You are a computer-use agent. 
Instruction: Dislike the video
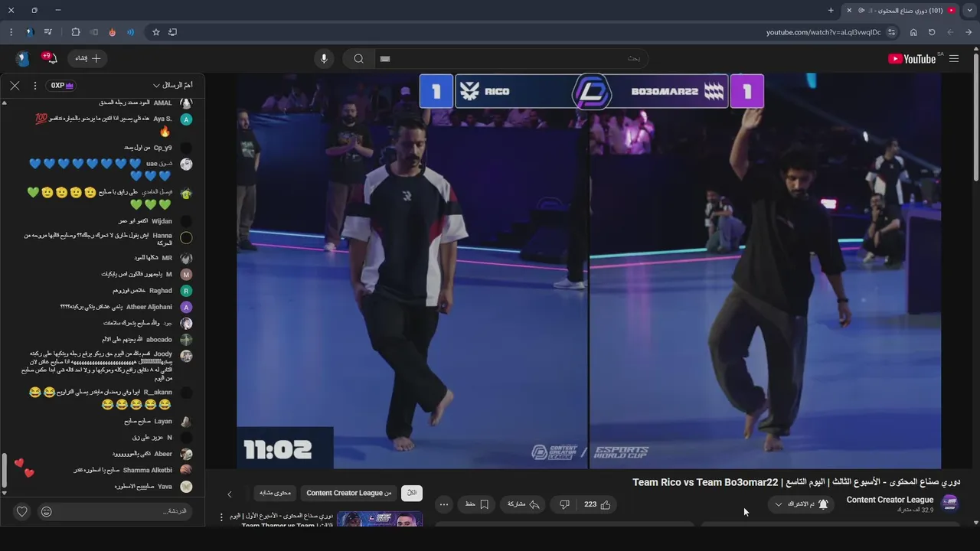tap(564, 504)
